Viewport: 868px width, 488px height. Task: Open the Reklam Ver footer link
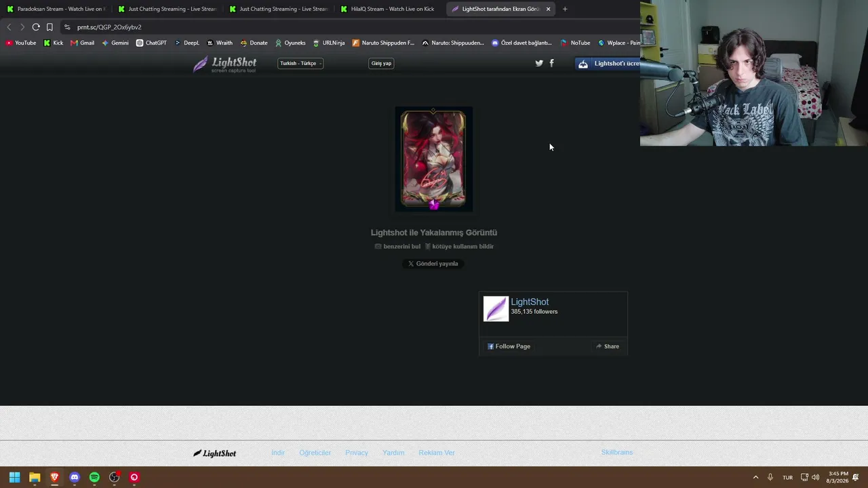pyautogui.click(x=437, y=453)
